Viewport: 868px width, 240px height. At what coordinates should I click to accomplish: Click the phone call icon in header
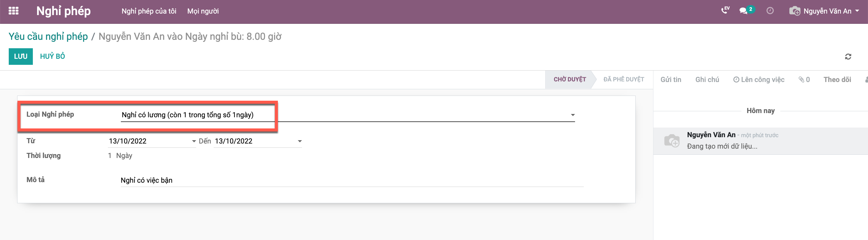(x=725, y=11)
